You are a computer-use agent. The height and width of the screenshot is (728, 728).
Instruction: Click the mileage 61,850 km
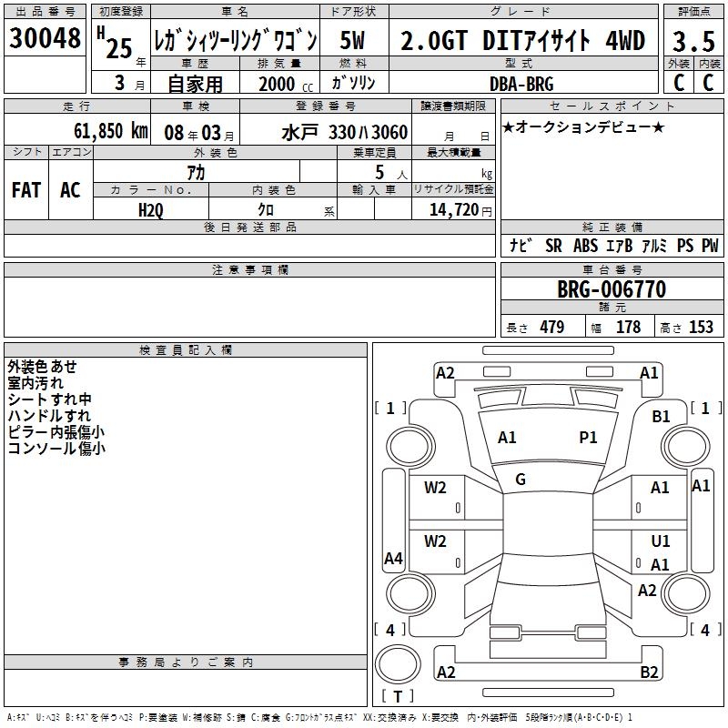point(111,130)
